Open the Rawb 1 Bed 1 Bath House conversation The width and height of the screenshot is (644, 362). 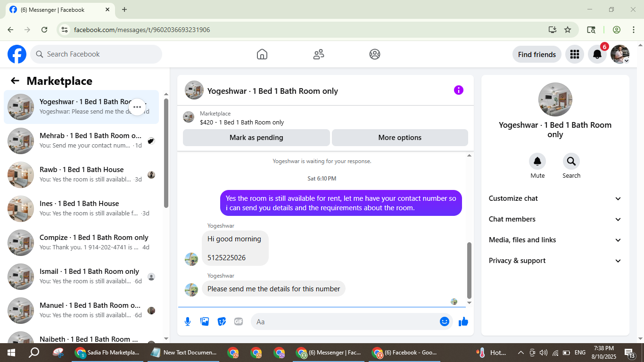[x=81, y=175]
